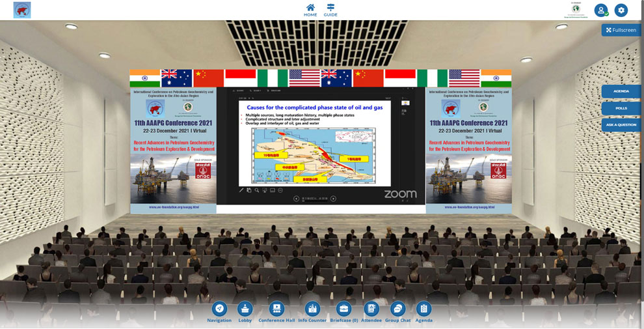Enter Fullscreen mode

click(621, 30)
